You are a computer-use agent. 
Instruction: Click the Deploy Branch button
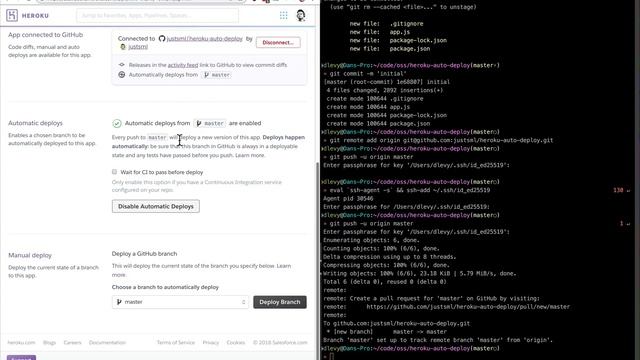(280, 302)
